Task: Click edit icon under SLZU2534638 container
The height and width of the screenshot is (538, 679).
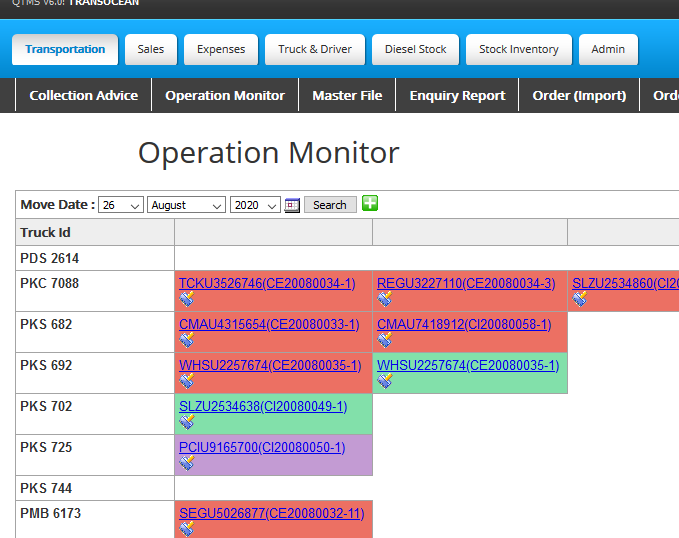Action: click(187, 422)
